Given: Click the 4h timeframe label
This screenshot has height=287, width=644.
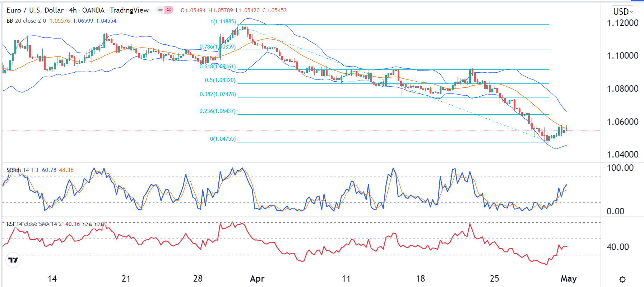Looking at the screenshot, I should (x=73, y=10).
